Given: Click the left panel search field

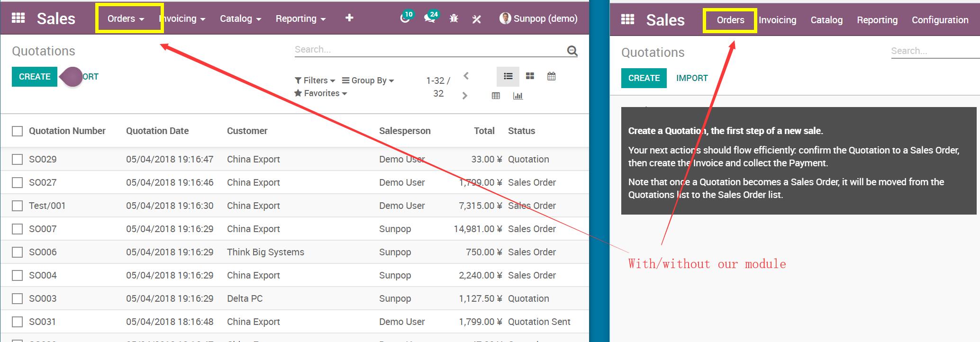Looking at the screenshot, I should pos(426,49).
